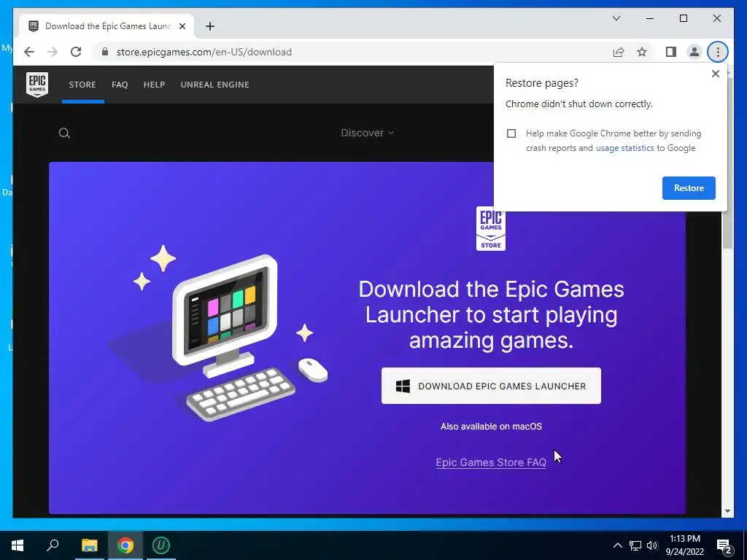This screenshot has width=747, height=560.
Task: Open the notification center icon
Action: 724,546
